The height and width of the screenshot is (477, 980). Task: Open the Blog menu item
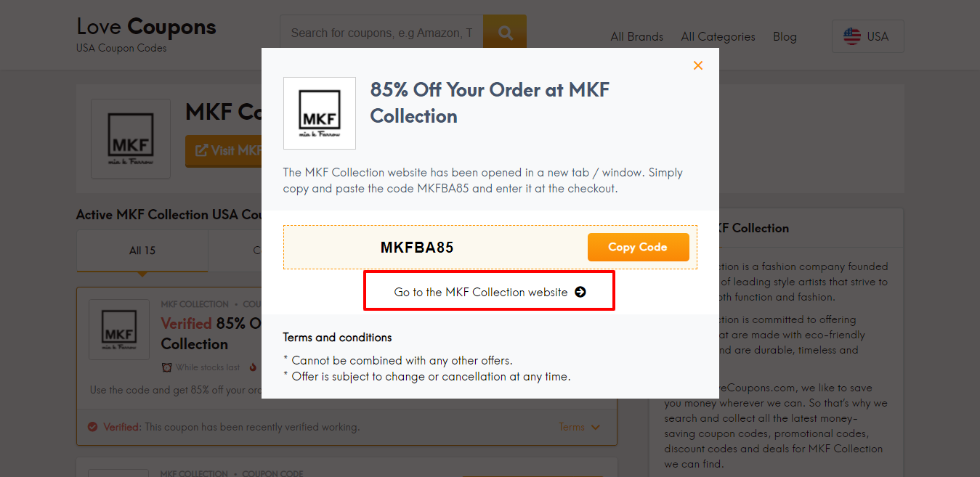tap(785, 36)
